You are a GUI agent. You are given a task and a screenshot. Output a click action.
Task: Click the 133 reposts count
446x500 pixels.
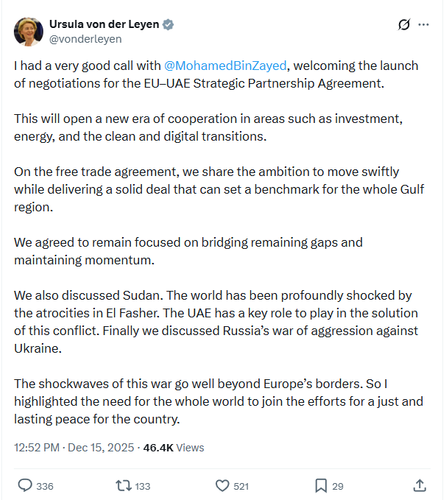[x=143, y=486]
